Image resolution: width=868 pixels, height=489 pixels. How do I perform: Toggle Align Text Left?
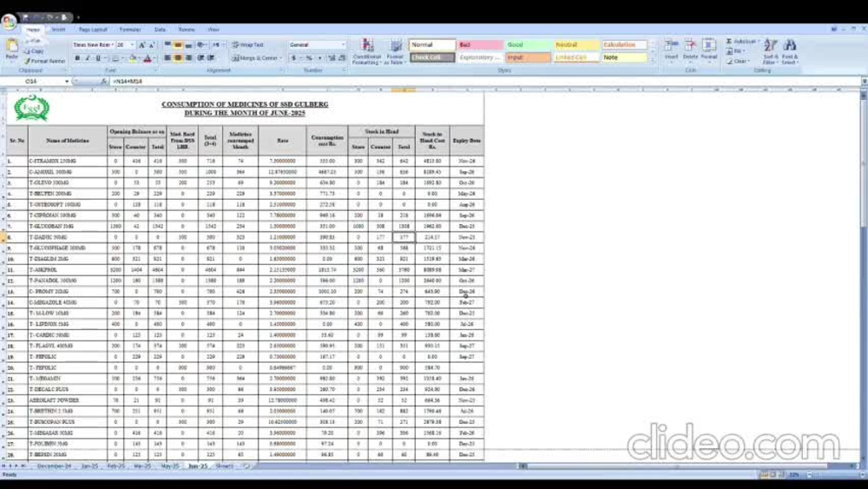(x=168, y=58)
